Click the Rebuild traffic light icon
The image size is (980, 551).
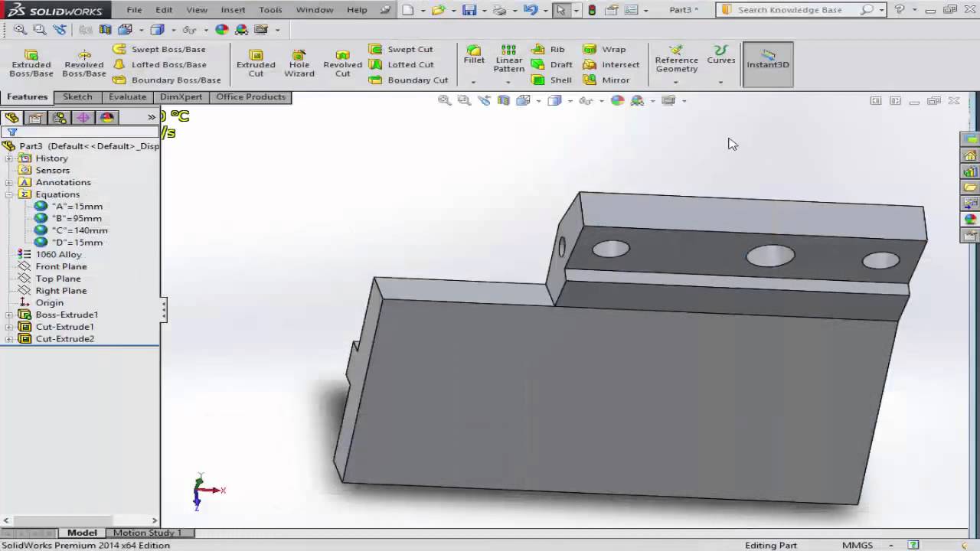click(x=592, y=10)
